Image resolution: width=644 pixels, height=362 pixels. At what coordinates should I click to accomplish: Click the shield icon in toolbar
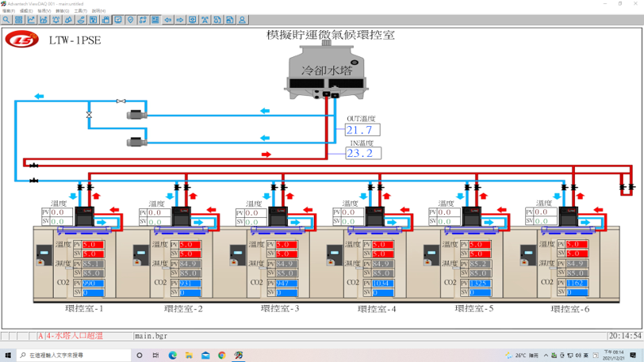tap(130, 20)
